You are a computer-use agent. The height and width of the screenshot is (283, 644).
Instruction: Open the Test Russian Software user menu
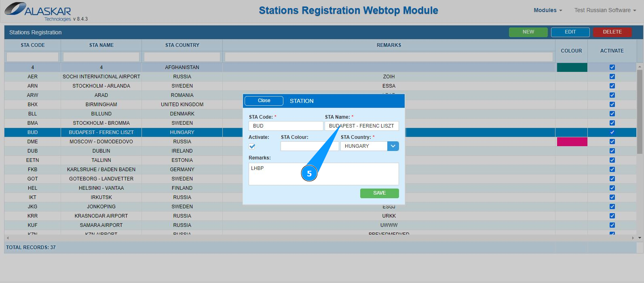pos(605,10)
